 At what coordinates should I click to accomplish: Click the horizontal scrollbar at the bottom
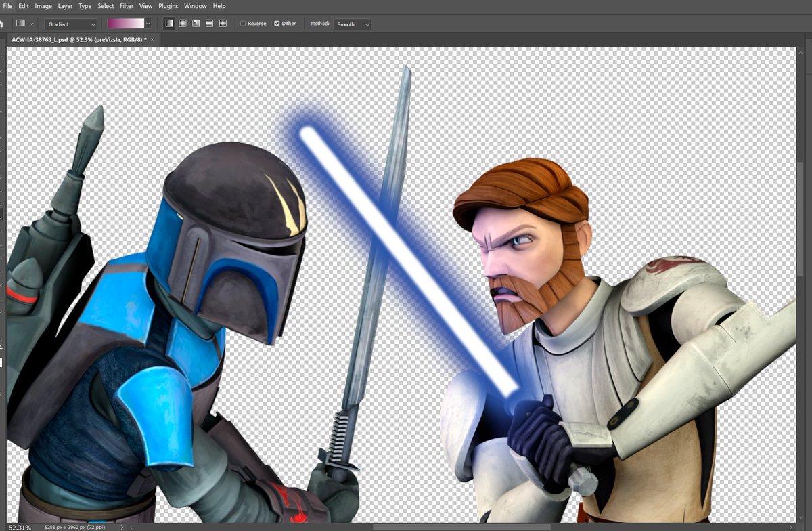460,527
